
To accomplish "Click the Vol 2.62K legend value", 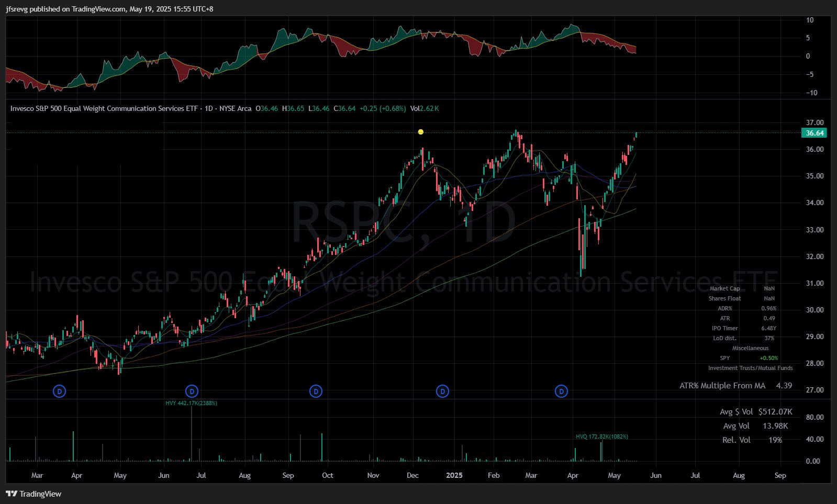I will (425, 108).
